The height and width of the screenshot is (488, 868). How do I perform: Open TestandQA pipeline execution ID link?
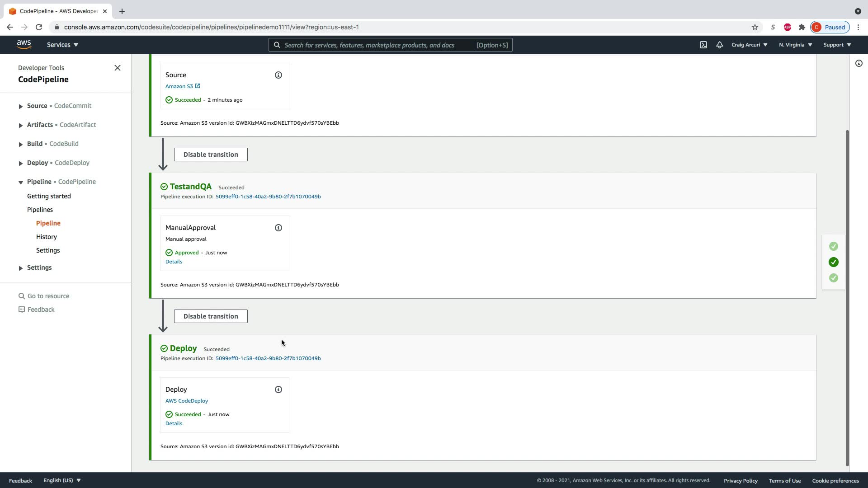(268, 197)
